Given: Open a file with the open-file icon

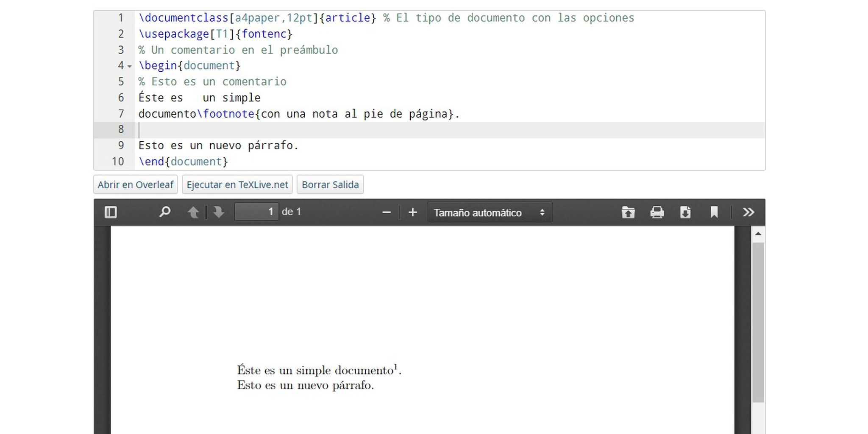Looking at the screenshot, I should (x=629, y=212).
